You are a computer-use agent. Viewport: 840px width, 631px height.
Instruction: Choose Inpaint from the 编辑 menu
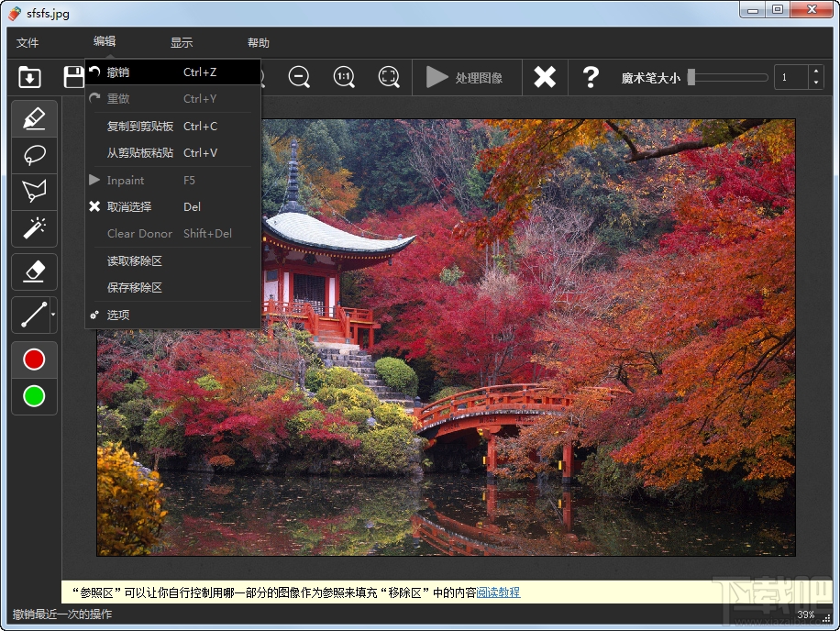pos(128,180)
